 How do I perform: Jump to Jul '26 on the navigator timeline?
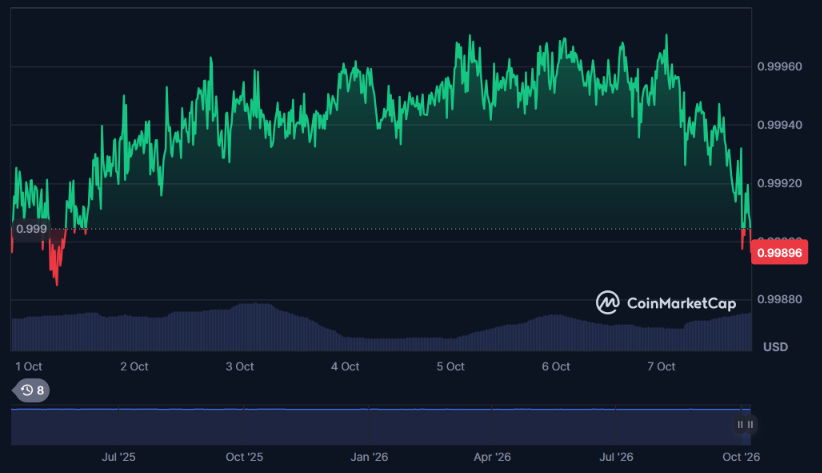[x=616, y=457]
